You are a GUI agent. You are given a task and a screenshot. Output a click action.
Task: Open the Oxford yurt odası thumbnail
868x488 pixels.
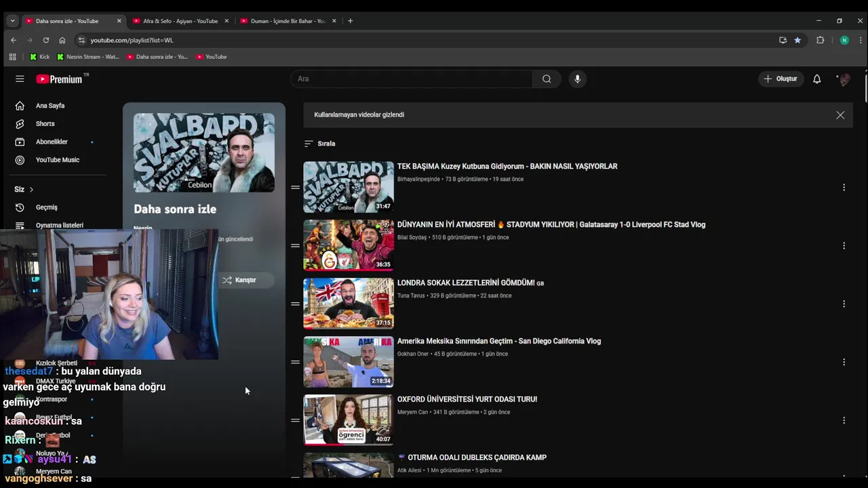click(349, 420)
